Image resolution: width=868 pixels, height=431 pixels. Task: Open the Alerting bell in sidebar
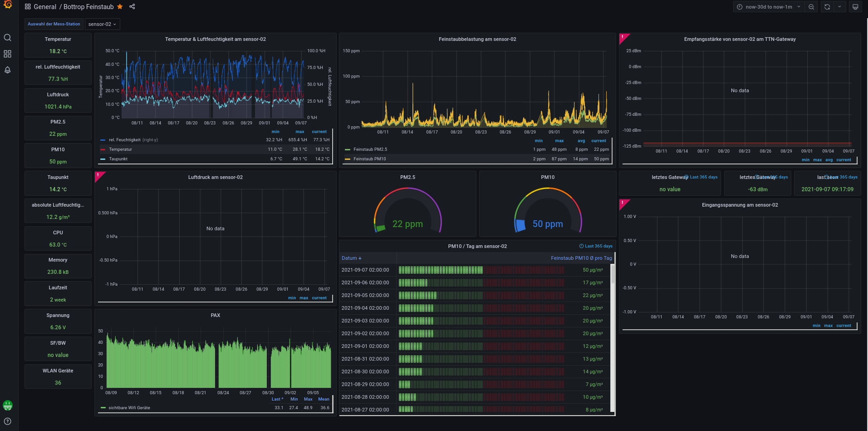point(8,70)
